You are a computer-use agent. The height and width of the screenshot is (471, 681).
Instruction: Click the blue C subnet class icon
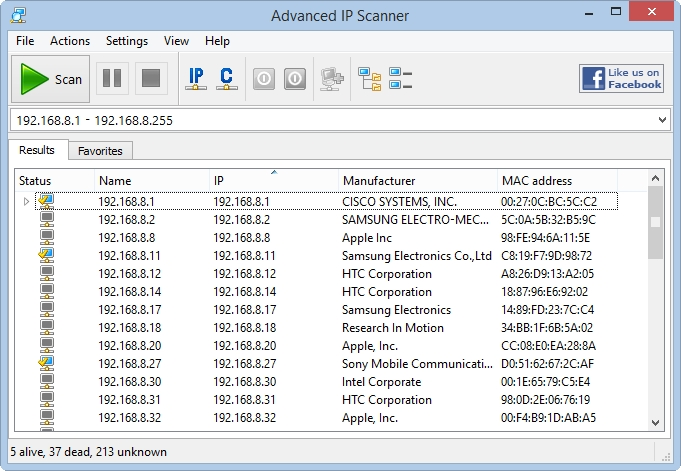pos(227,79)
